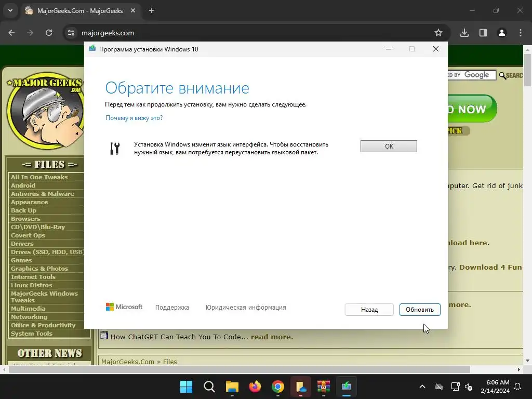Reload the page in Chrome
Screen dimensions: 532x399
tap(49, 33)
